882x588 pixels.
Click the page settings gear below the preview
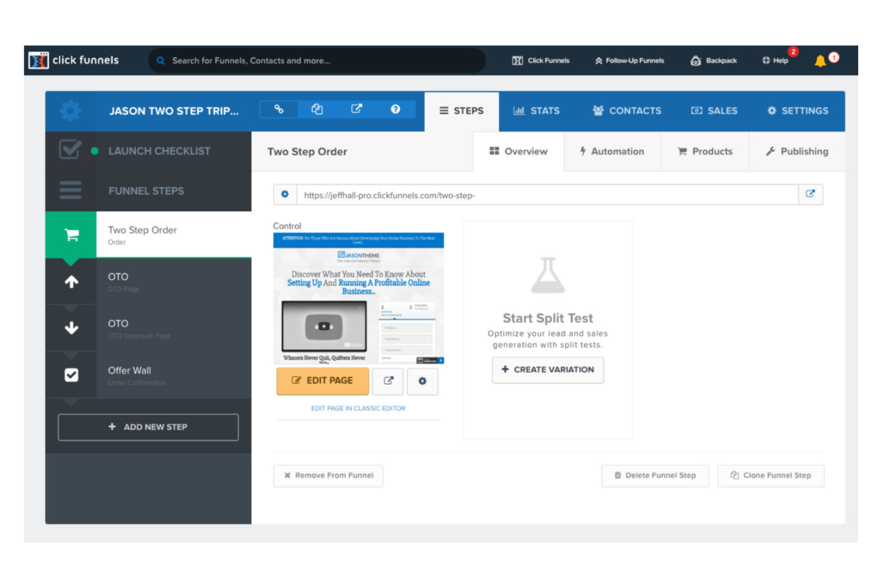tap(423, 381)
